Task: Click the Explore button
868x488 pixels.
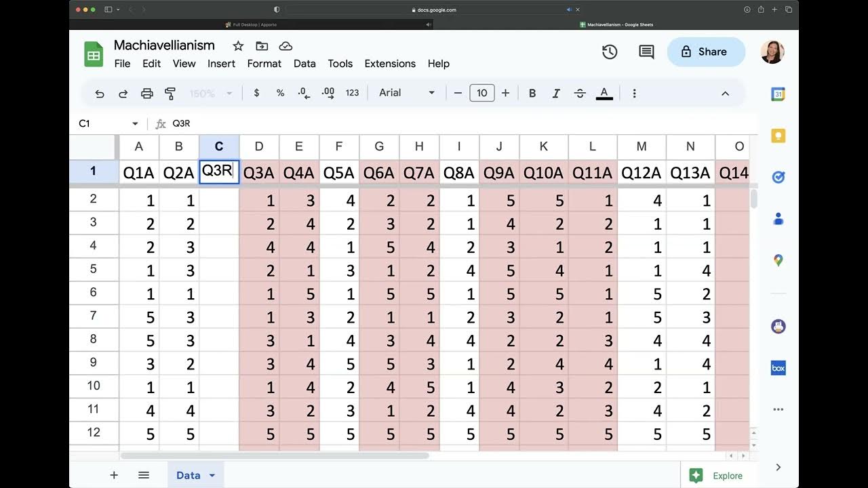Action: [716, 476]
